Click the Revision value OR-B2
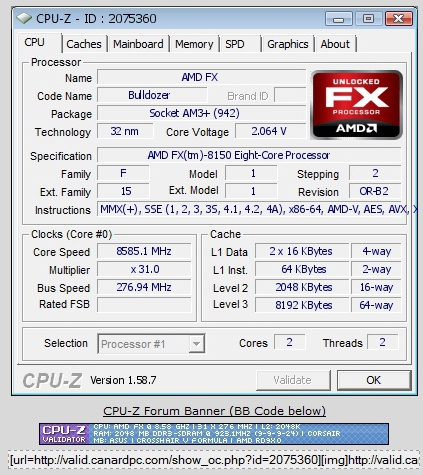The image size is (423, 475). coord(375,191)
